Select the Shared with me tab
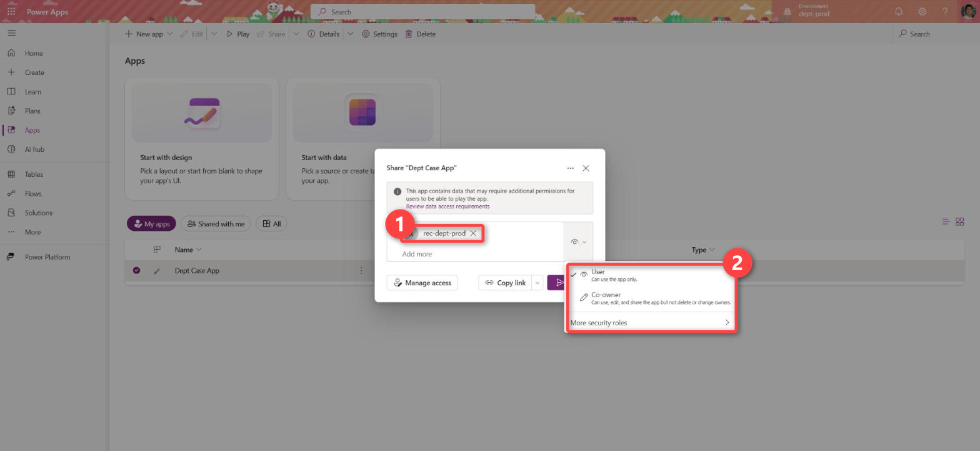 pos(216,224)
